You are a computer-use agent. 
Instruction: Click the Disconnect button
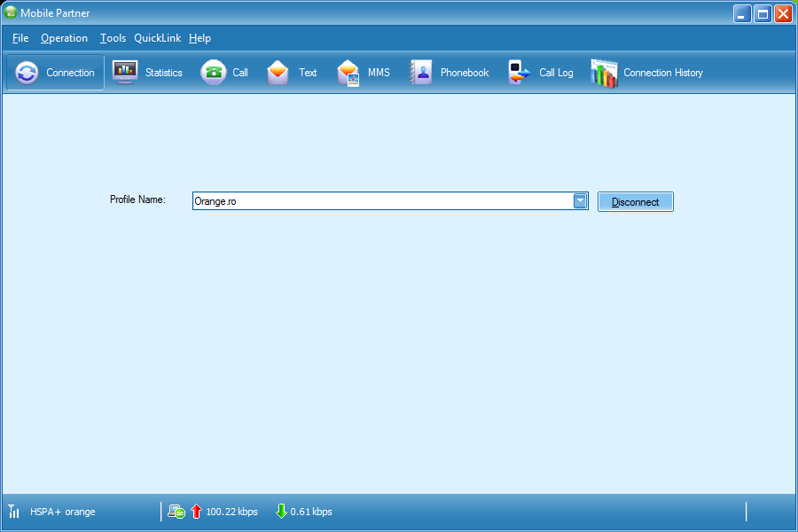point(635,201)
